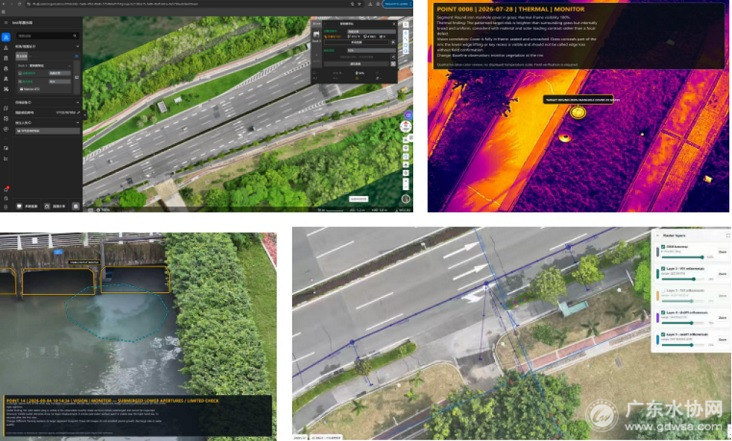This screenshot has height=441, width=732.
Task: Click the Layer 3 opacity slider
Action: 683,301
